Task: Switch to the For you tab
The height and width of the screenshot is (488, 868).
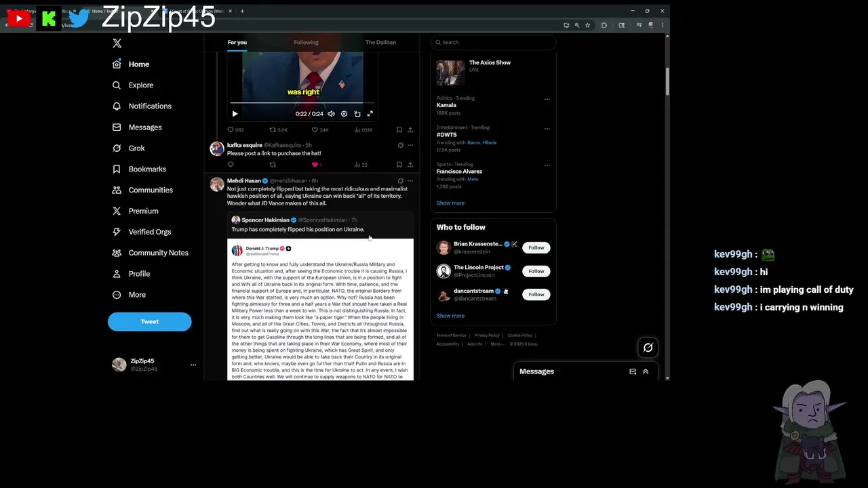Action: pos(237,43)
